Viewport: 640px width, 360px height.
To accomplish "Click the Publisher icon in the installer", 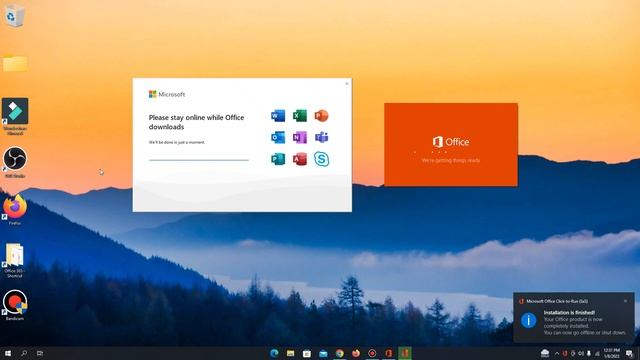I will (278, 159).
